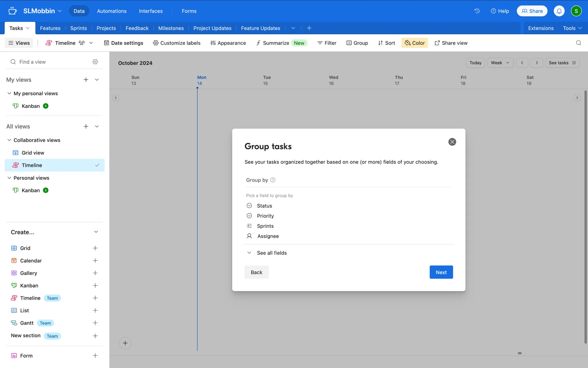588x368 pixels.
Task: Click the Group by help icon
Action: (x=273, y=180)
